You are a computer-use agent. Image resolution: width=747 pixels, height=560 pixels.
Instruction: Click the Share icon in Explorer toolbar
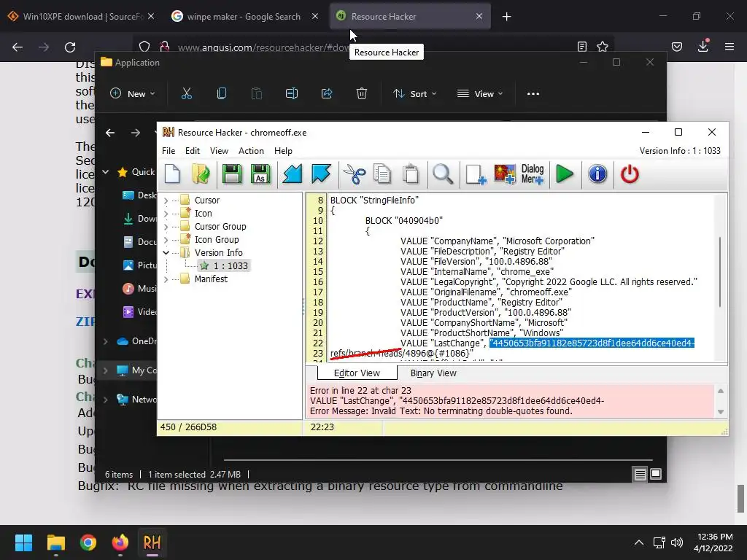click(327, 94)
